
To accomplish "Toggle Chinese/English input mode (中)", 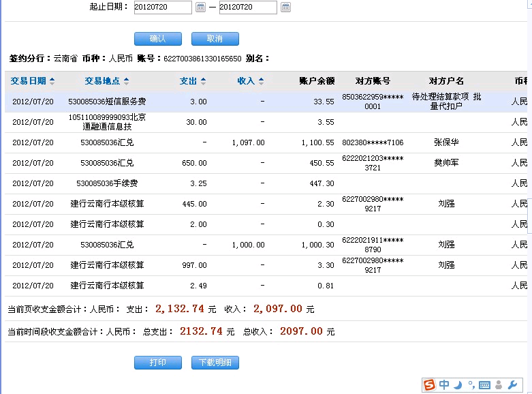I will [x=444, y=385].
